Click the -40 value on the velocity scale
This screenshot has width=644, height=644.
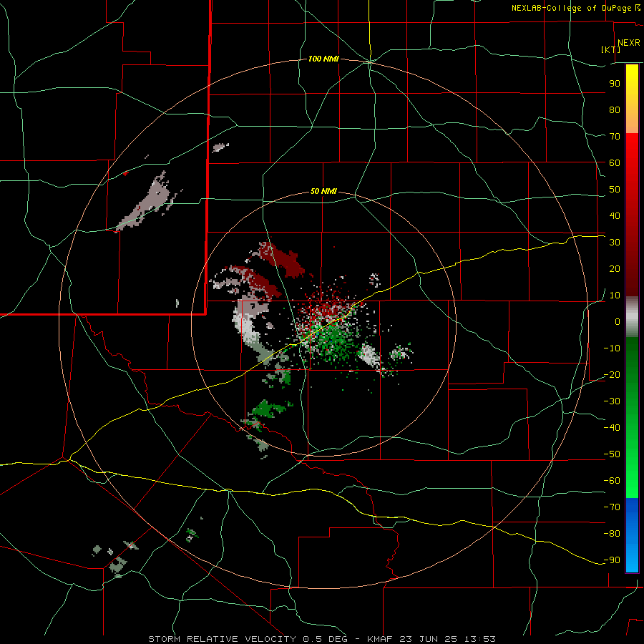click(612, 428)
